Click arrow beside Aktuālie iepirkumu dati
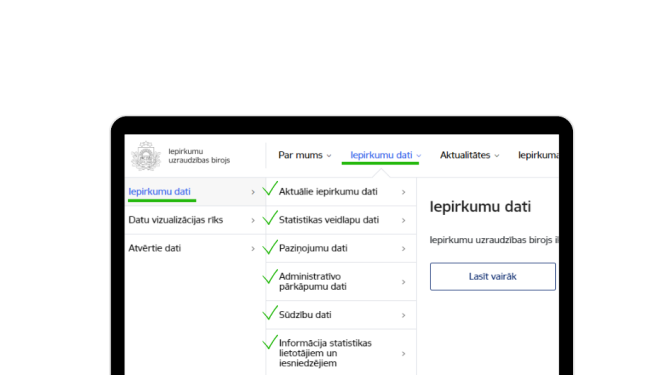Image resolution: width=665 pixels, height=375 pixels. [x=403, y=193]
